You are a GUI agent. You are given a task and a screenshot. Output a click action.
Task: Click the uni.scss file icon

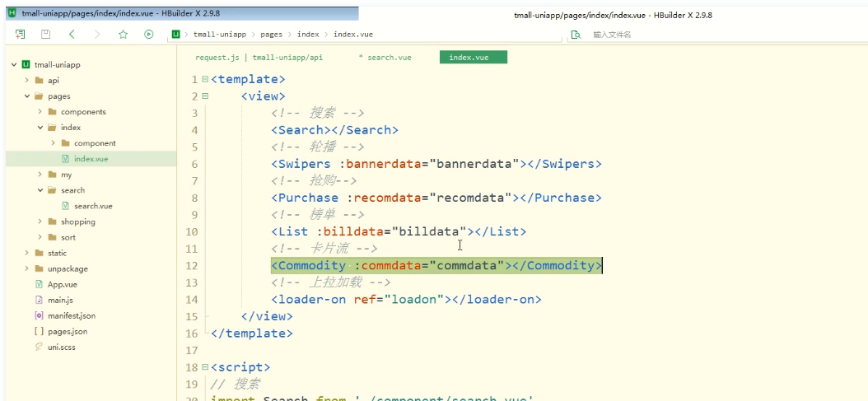[x=38, y=347]
